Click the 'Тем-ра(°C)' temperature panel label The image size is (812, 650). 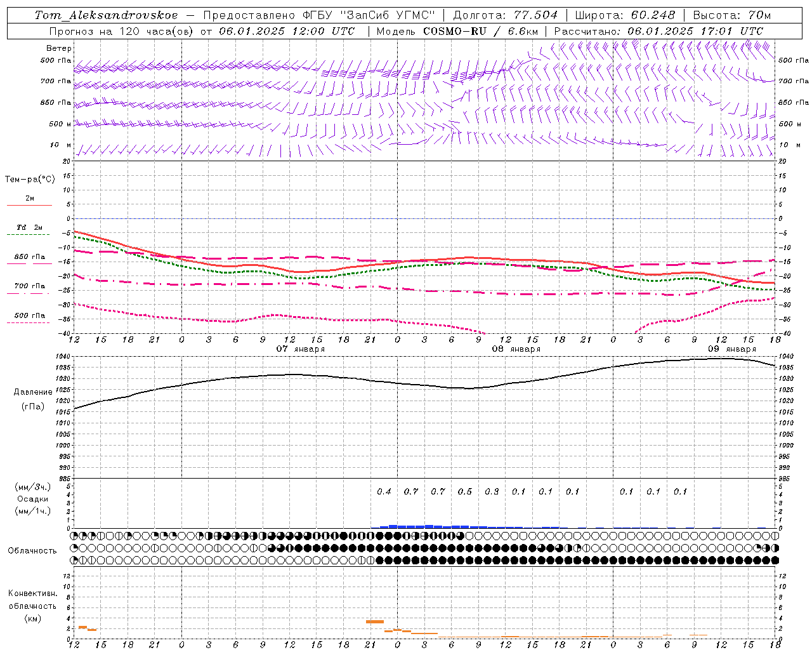tap(30, 180)
